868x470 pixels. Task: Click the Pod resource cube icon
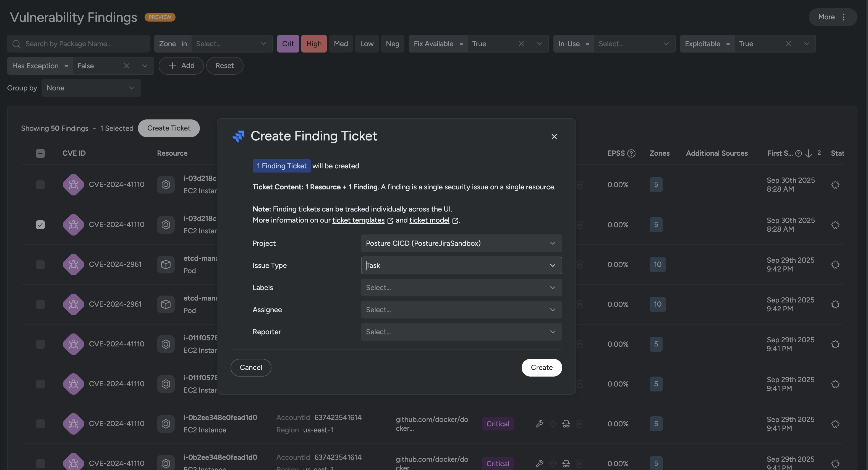pos(166,265)
